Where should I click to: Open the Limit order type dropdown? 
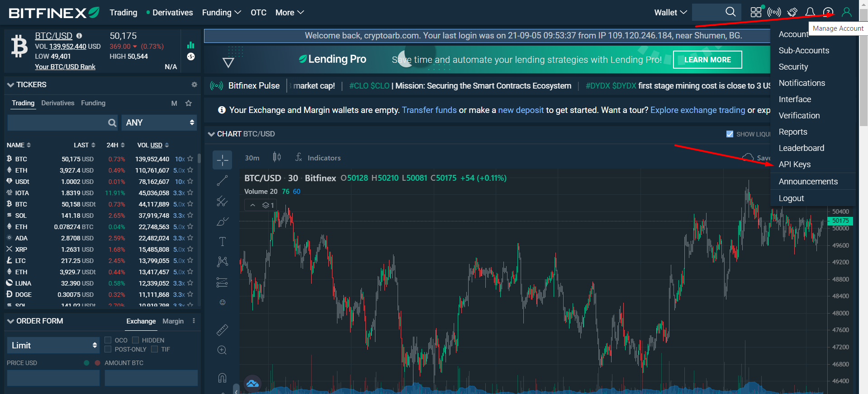pyautogui.click(x=53, y=345)
